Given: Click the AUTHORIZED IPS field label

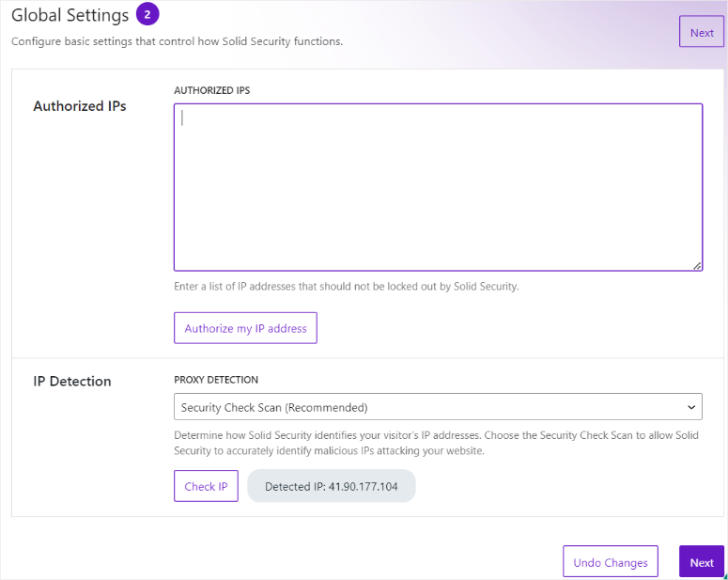Looking at the screenshot, I should point(211,90).
